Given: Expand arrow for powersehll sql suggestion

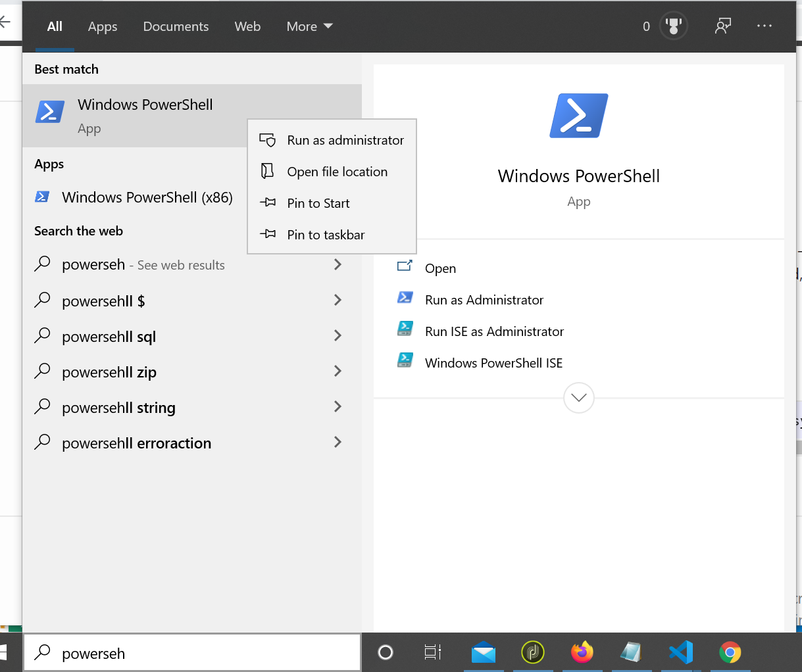Looking at the screenshot, I should [338, 336].
